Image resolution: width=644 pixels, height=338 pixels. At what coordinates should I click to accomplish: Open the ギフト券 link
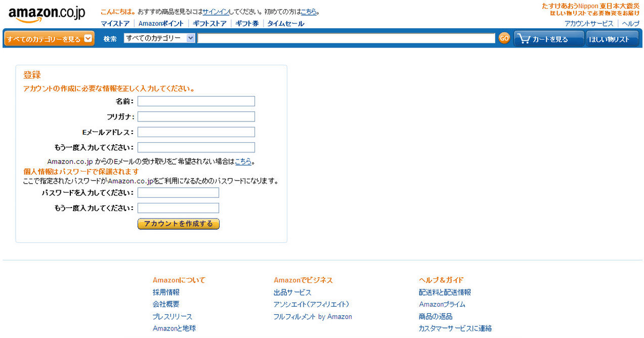(x=247, y=23)
